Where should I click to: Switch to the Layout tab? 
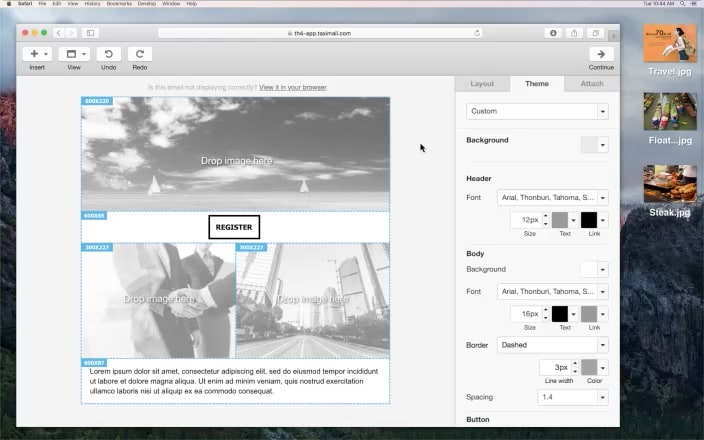(482, 84)
